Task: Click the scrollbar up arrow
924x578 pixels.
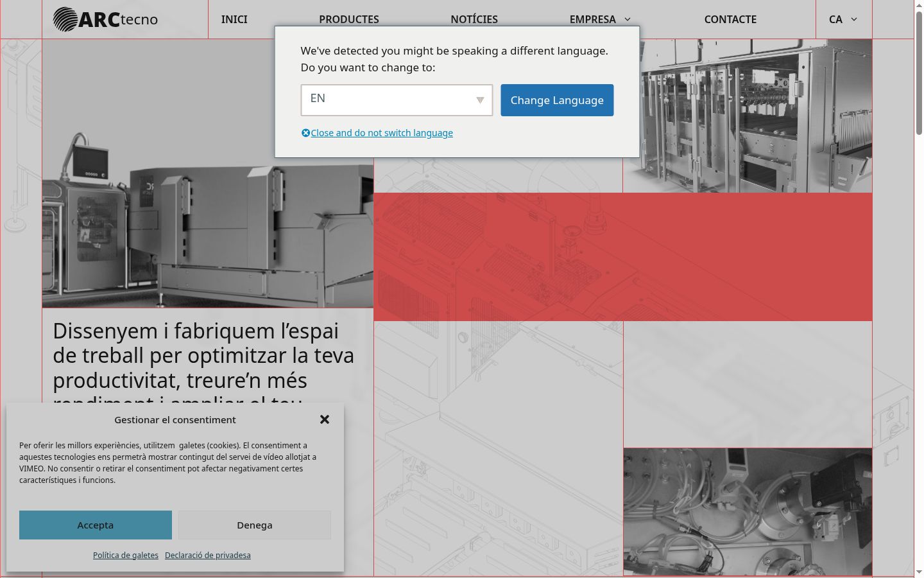Action: pyautogui.click(x=919, y=5)
